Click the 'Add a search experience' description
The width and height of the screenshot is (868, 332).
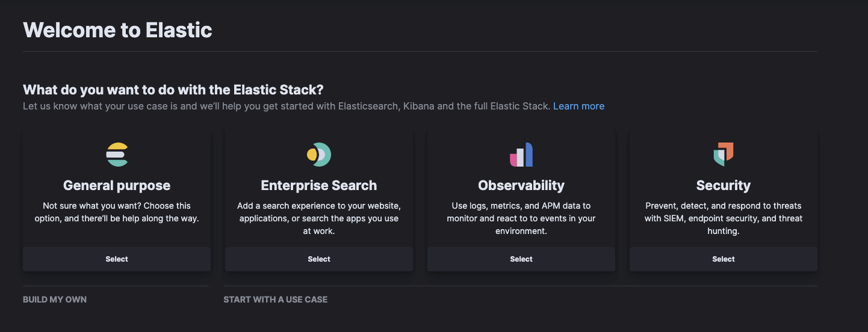tap(319, 218)
